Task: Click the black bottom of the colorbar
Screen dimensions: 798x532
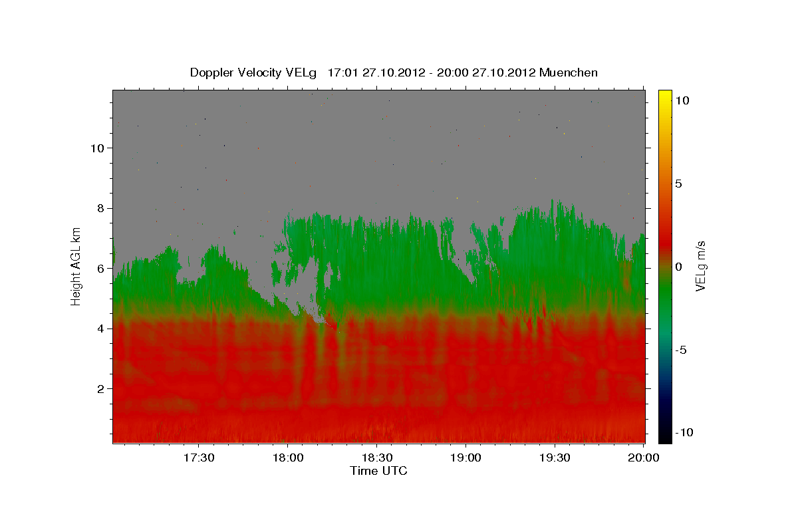Action: 665,436
